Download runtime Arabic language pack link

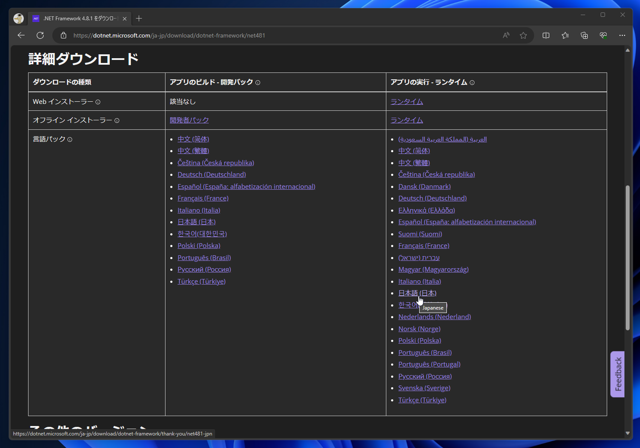[442, 140]
